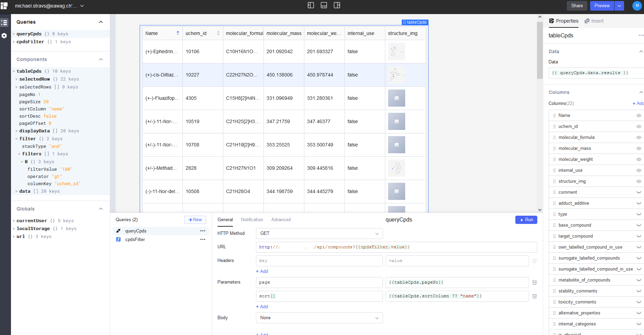The height and width of the screenshot is (335, 644).
Task: Expand the selectedRow tree entry
Action: (x=16, y=79)
